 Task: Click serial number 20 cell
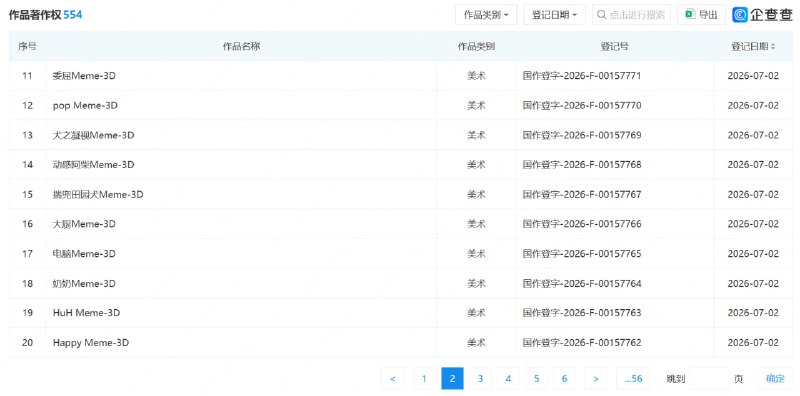(27, 342)
